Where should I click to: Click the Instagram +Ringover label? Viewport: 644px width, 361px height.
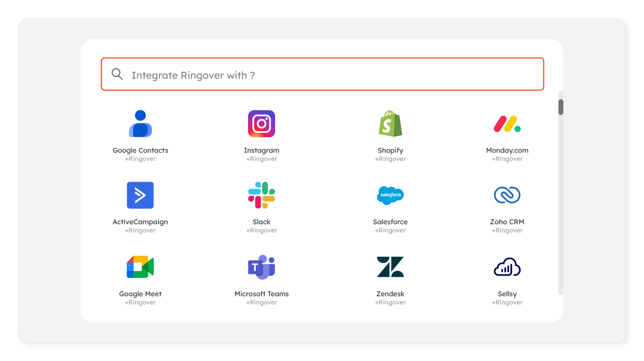pos(262,159)
